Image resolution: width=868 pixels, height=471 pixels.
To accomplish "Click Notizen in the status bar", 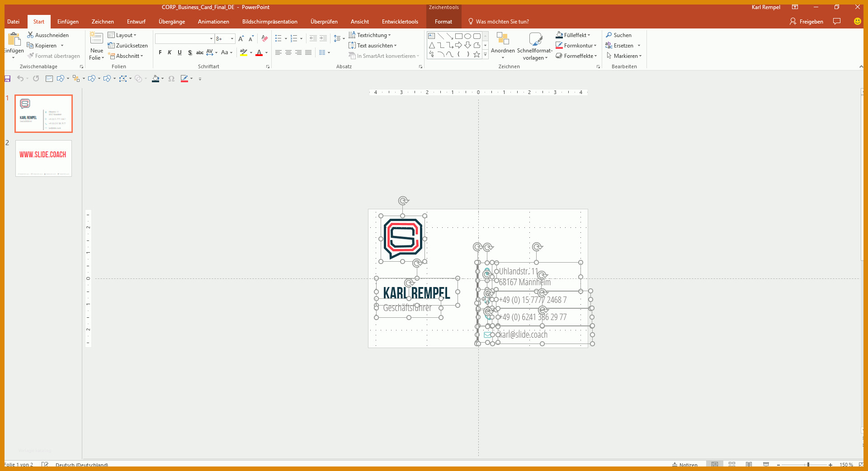I will coord(684,465).
